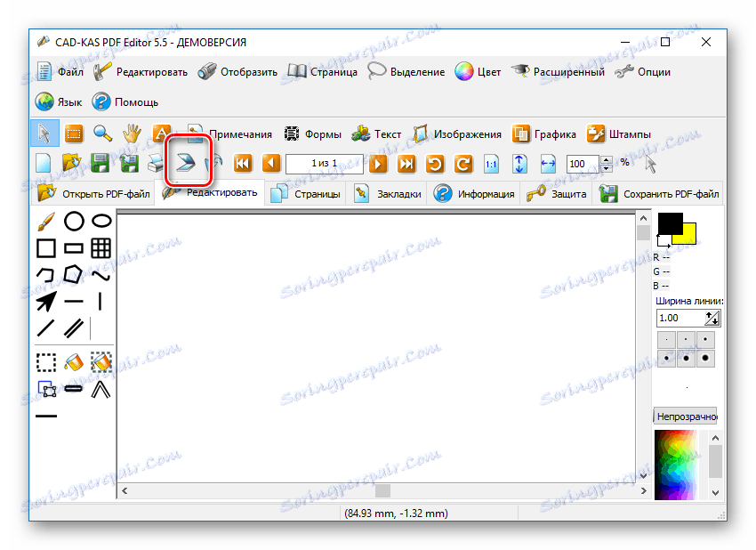The width and height of the screenshot is (756, 550).
Task: Rotate the page clockwise
Action: [463, 164]
